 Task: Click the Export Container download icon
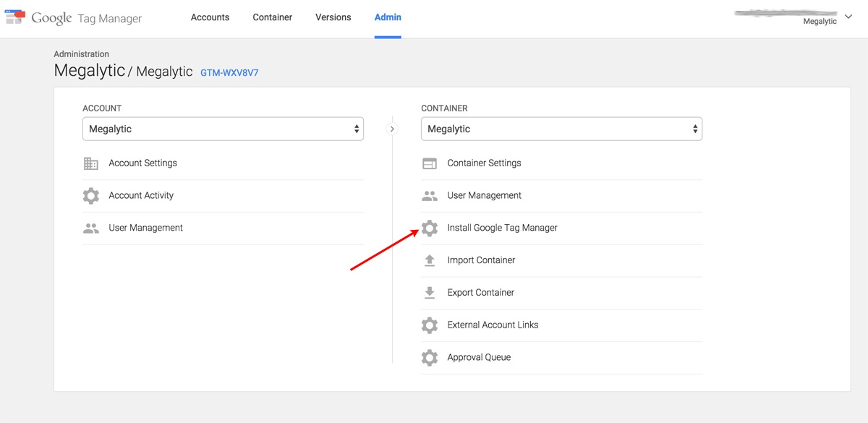pyautogui.click(x=430, y=293)
